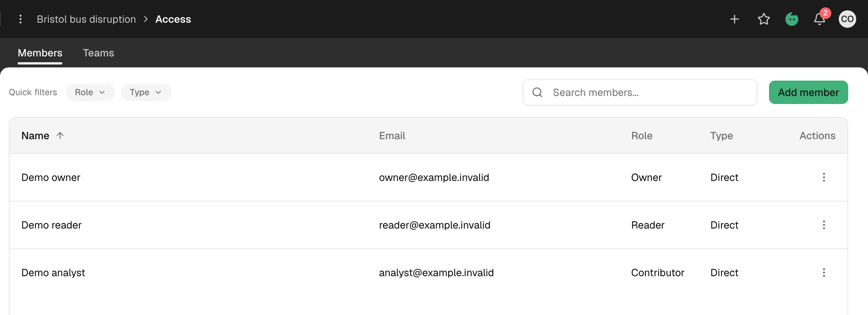Image resolution: width=868 pixels, height=315 pixels.
Task: Toggle Name sort with the arrow icon
Action: pyautogui.click(x=60, y=136)
